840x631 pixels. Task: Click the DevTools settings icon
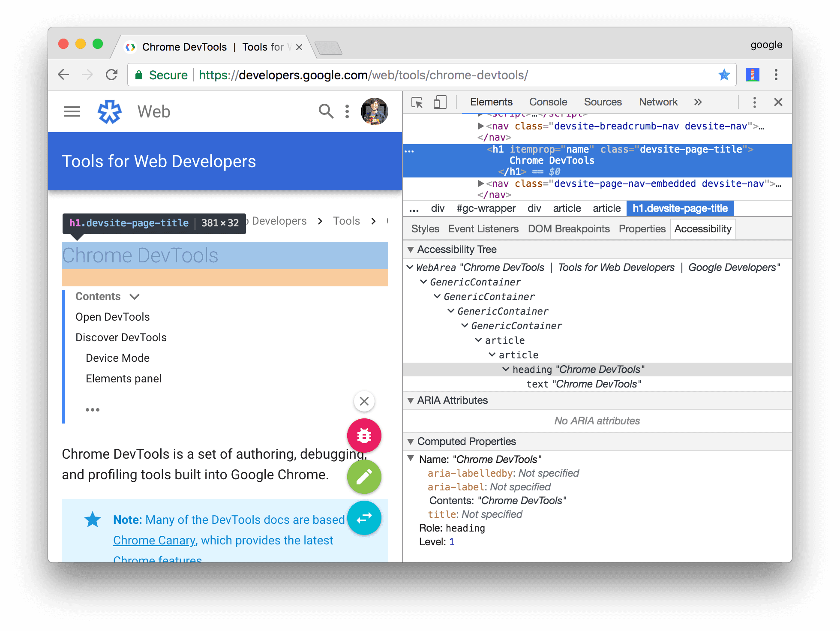pos(755,103)
